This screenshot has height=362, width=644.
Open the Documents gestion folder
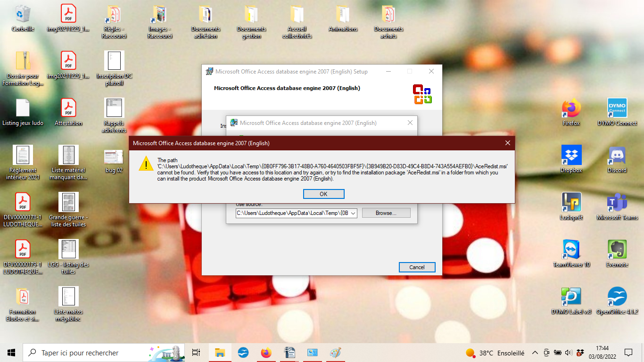[251, 21]
